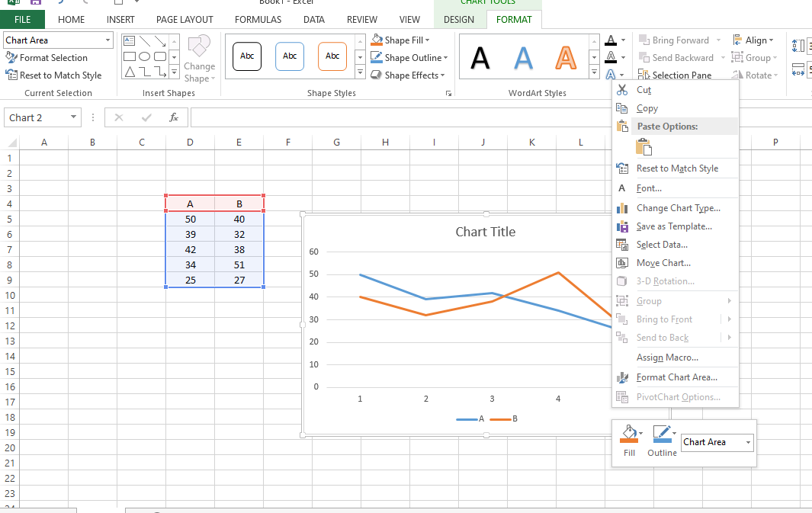Click Reset to Match Style in ribbon
This screenshot has height=513, width=812.
click(x=53, y=75)
